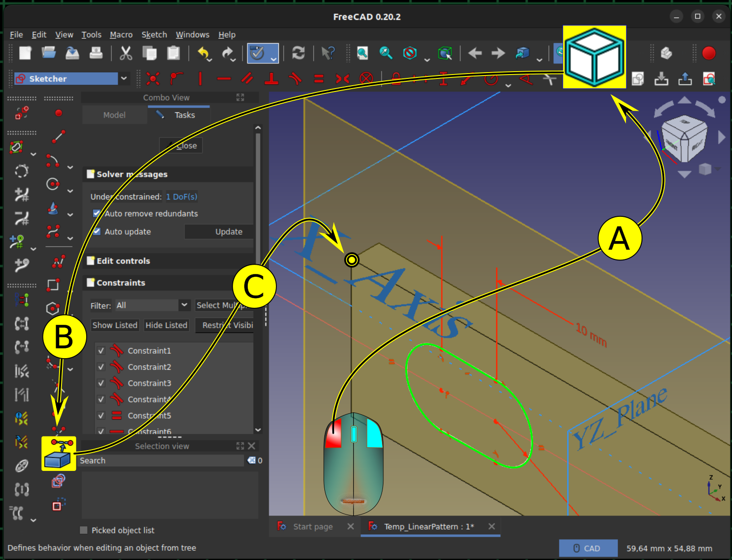Paste with the clipboard icon
The height and width of the screenshot is (560, 732).
[x=173, y=53]
